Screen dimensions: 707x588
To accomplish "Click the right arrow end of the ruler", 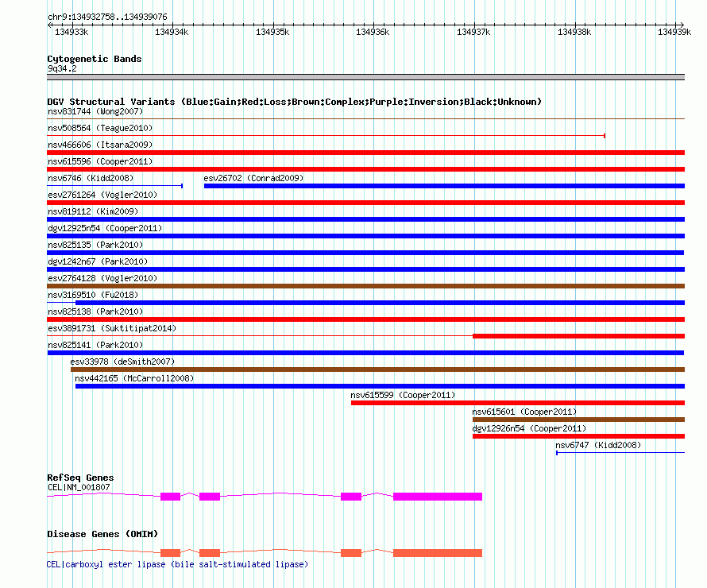I will tap(682, 25).
